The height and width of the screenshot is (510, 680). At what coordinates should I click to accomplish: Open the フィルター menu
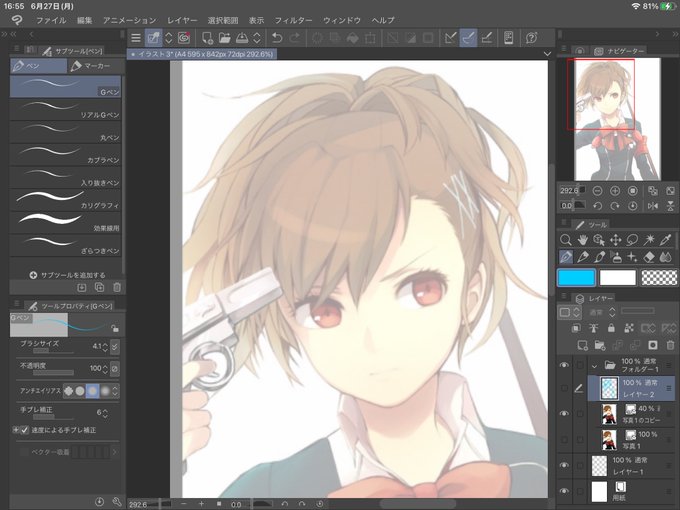[x=293, y=20]
